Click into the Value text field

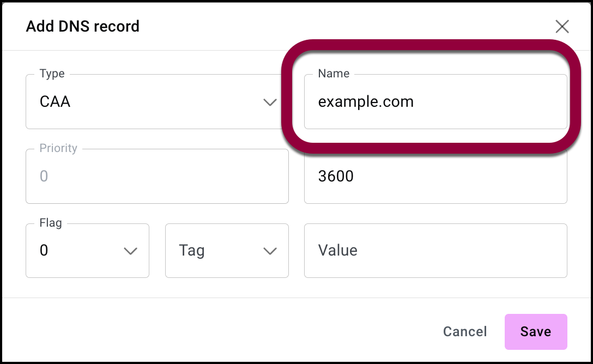(x=435, y=251)
